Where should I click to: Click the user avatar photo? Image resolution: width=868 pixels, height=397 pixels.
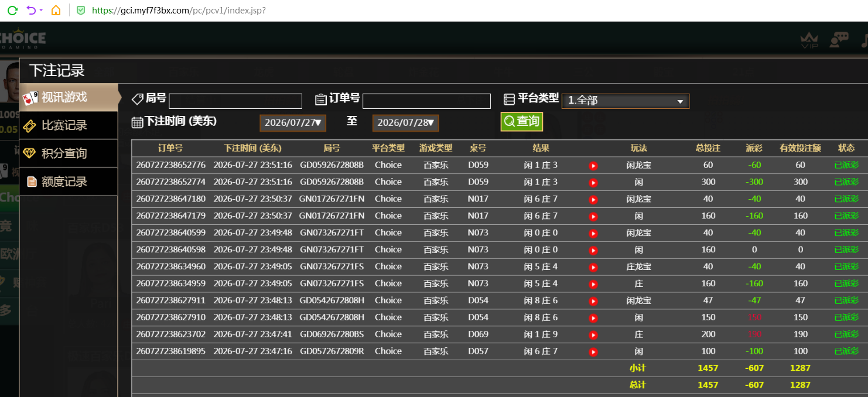click(x=10, y=82)
